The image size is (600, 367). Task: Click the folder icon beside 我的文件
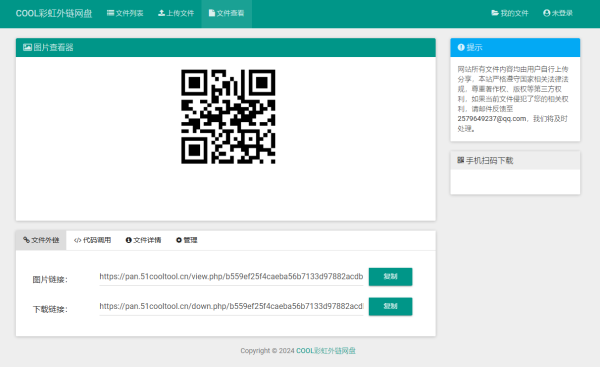pyautogui.click(x=495, y=13)
